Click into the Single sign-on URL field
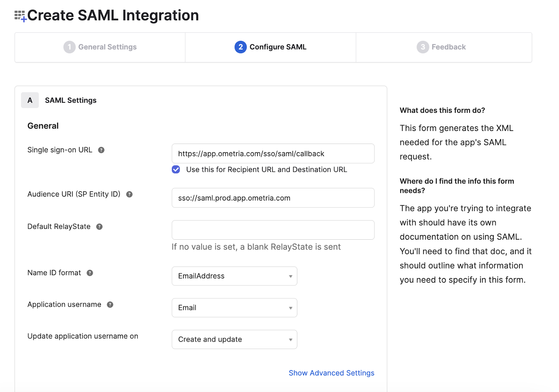This screenshot has height=392, width=559. (273, 154)
